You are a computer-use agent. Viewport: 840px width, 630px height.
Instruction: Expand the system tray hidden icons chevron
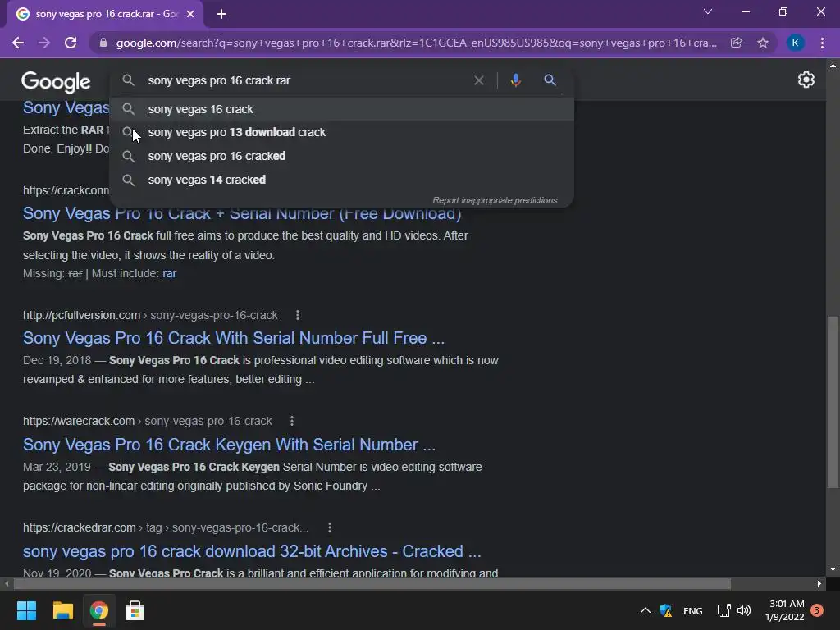(646, 610)
